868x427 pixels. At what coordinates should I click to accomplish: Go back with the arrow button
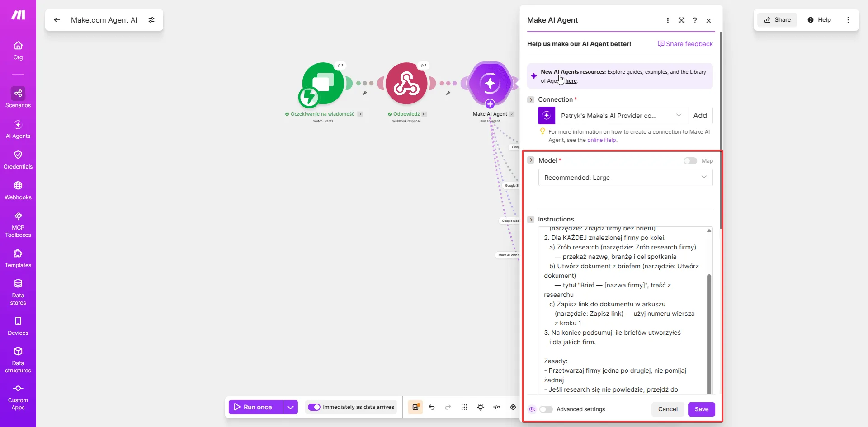coord(57,20)
